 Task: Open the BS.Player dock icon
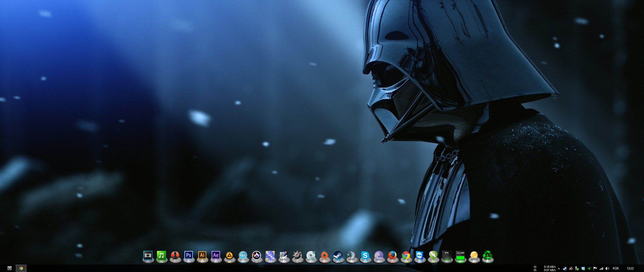[243, 256]
